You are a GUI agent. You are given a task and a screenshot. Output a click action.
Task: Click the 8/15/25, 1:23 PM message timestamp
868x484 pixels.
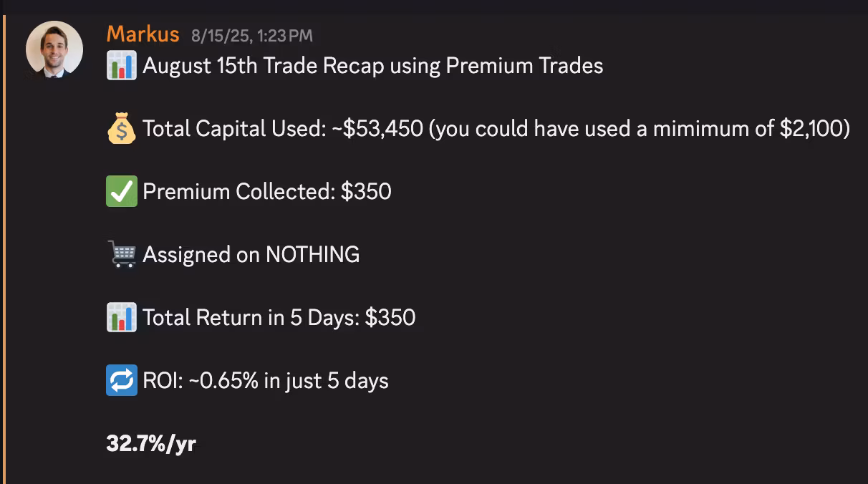coord(251,36)
